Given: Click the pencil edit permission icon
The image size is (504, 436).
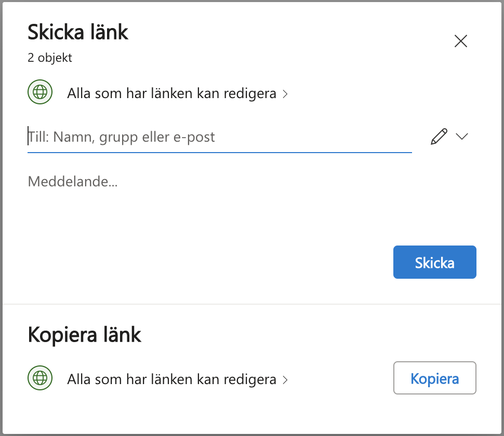Looking at the screenshot, I should pyautogui.click(x=439, y=137).
